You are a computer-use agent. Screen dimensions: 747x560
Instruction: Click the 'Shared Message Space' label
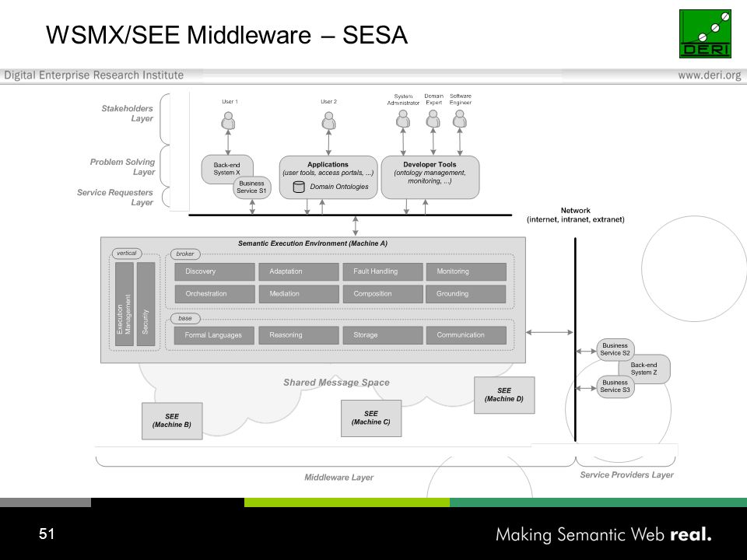[x=336, y=383]
